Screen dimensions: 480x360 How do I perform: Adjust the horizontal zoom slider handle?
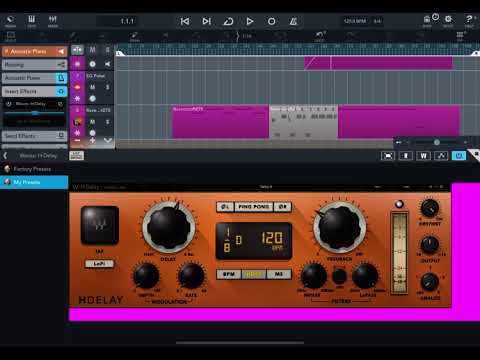point(436,142)
